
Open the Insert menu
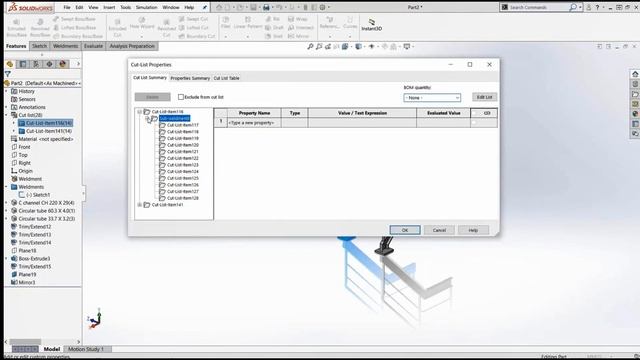point(109,7)
